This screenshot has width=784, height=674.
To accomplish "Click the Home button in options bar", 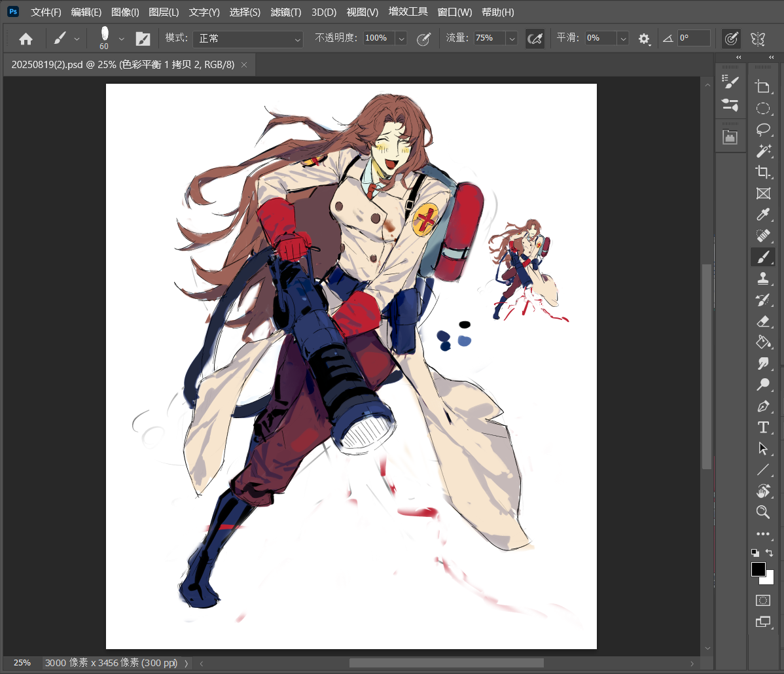I will pyautogui.click(x=26, y=39).
